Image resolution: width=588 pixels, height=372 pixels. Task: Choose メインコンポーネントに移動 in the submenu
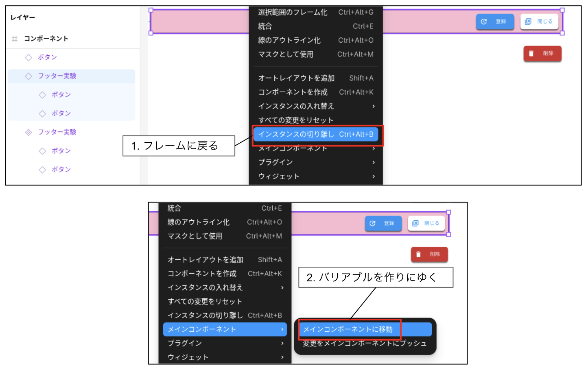coord(365,329)
